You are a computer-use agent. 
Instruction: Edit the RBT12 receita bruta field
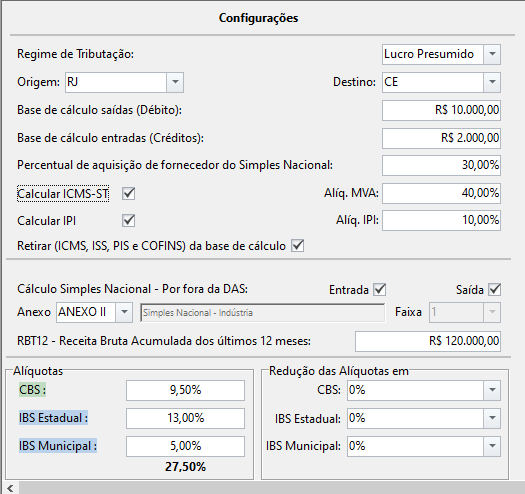428,342
